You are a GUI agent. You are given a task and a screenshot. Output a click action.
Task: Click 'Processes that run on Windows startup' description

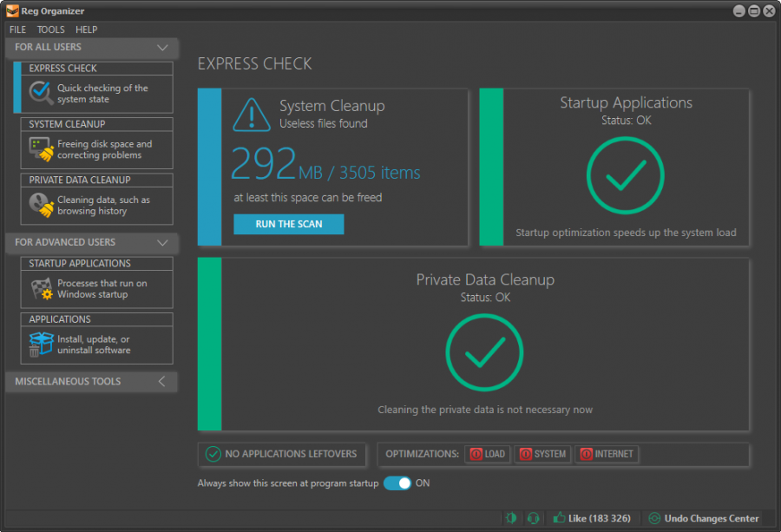(x=102, y=289)
